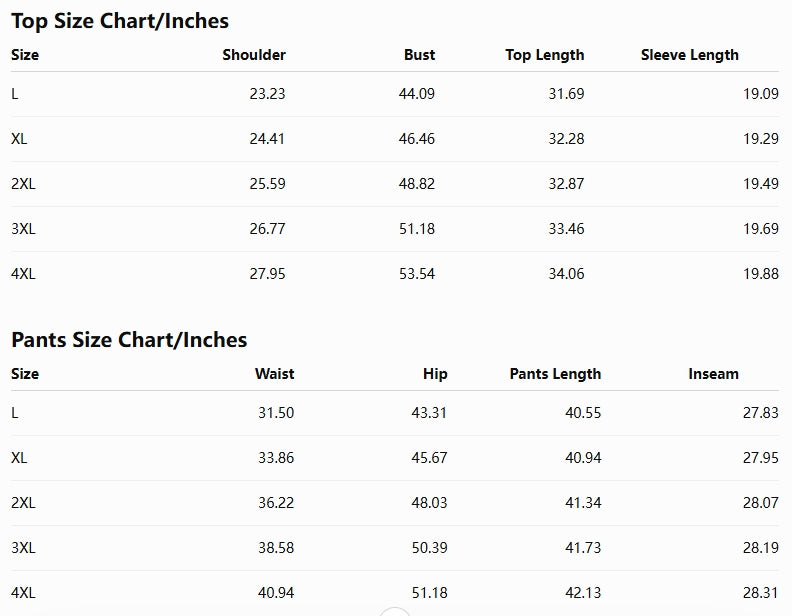Click the Top Length column header
Image resolution: width=792 pixels, height=616 pixels.
point(544,55)
